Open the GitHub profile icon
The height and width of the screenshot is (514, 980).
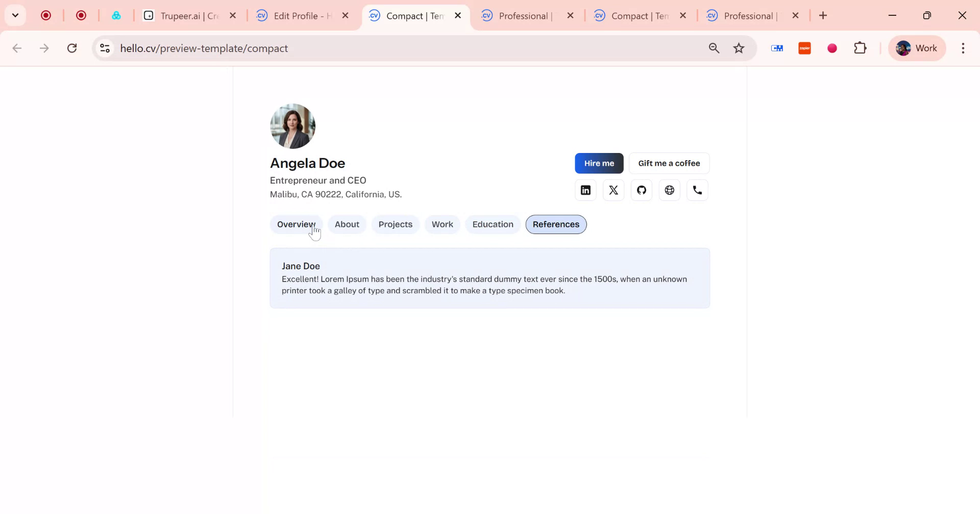(x=641, y=190)
